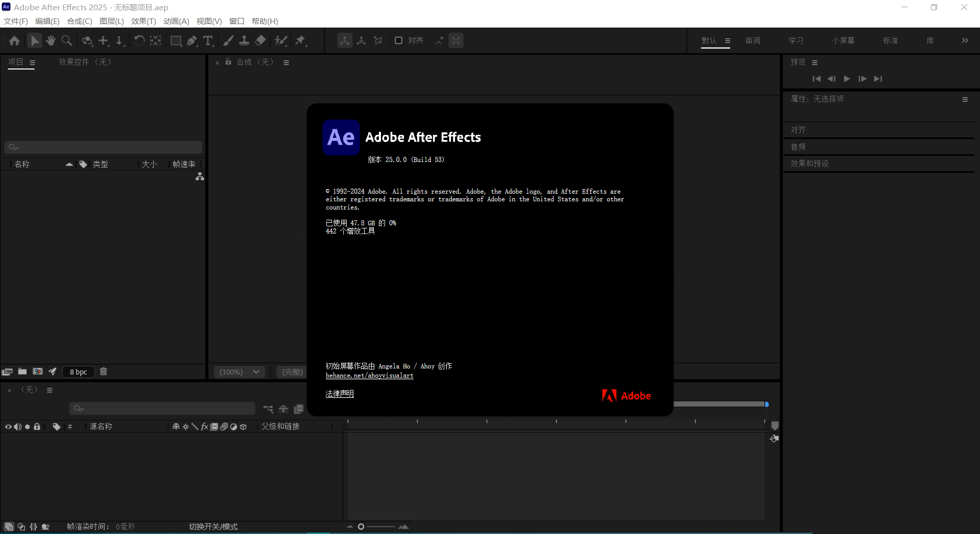Viewport: 980px width, 534px height.
Task: Click the preview first frame button
Action: 817,79
